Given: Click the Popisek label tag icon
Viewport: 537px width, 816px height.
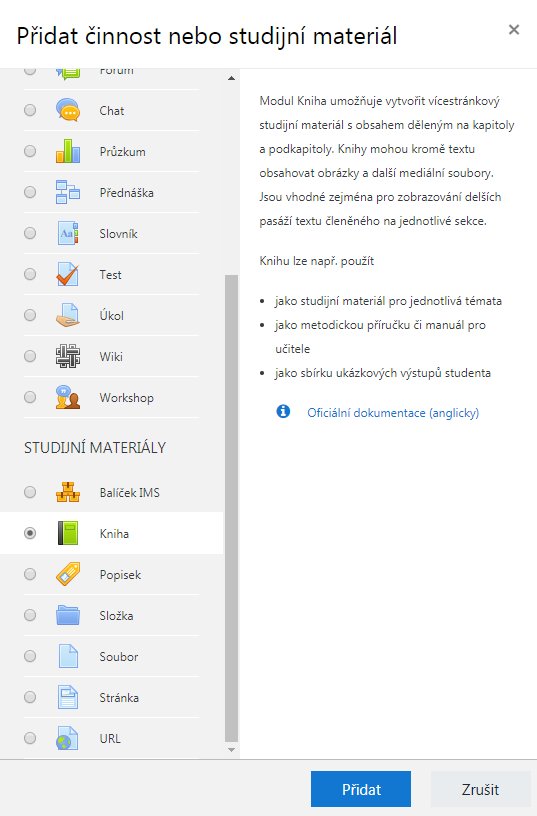Looking at the screenshot, I should click(68, 575).
